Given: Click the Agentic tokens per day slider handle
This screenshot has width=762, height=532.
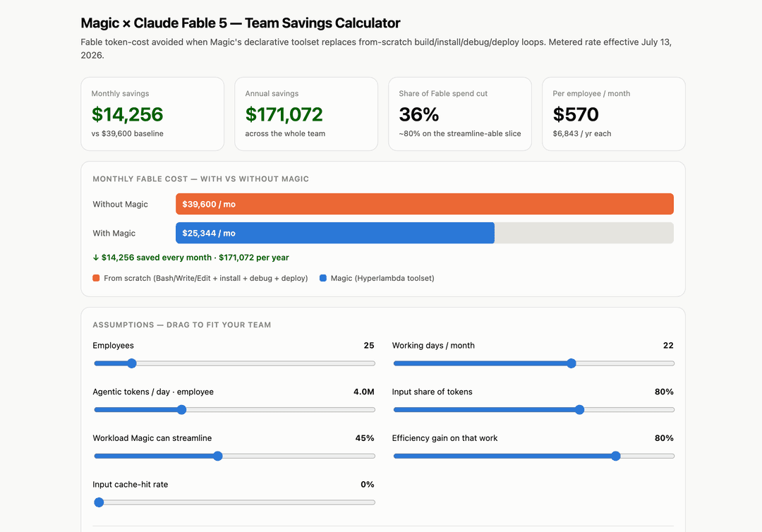Looking at the screenshot, I should [x=182, y=409].
